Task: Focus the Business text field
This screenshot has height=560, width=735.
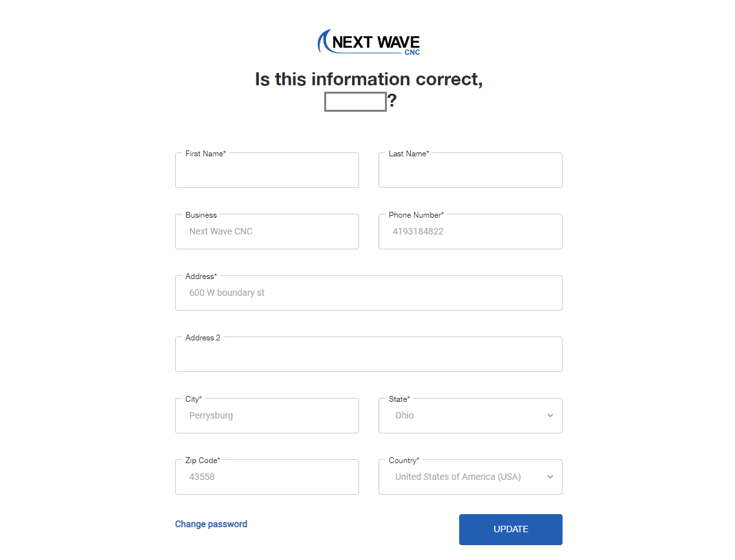Action: (267, 232)
